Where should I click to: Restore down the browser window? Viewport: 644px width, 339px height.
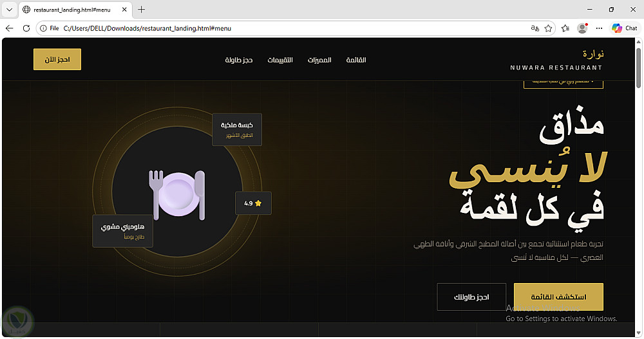pyautogui.click(x=612, y=10)
